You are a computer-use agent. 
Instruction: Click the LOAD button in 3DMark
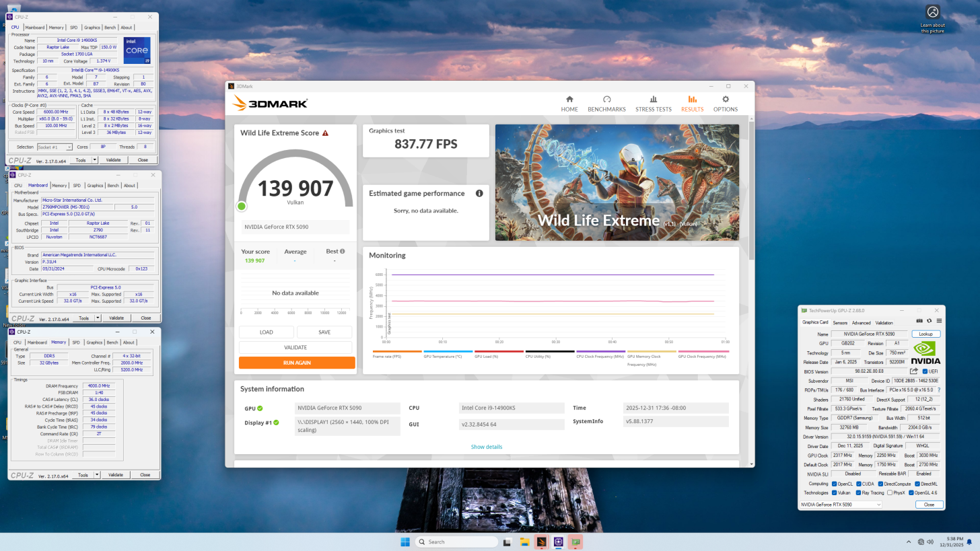click(x=267, y=332)
